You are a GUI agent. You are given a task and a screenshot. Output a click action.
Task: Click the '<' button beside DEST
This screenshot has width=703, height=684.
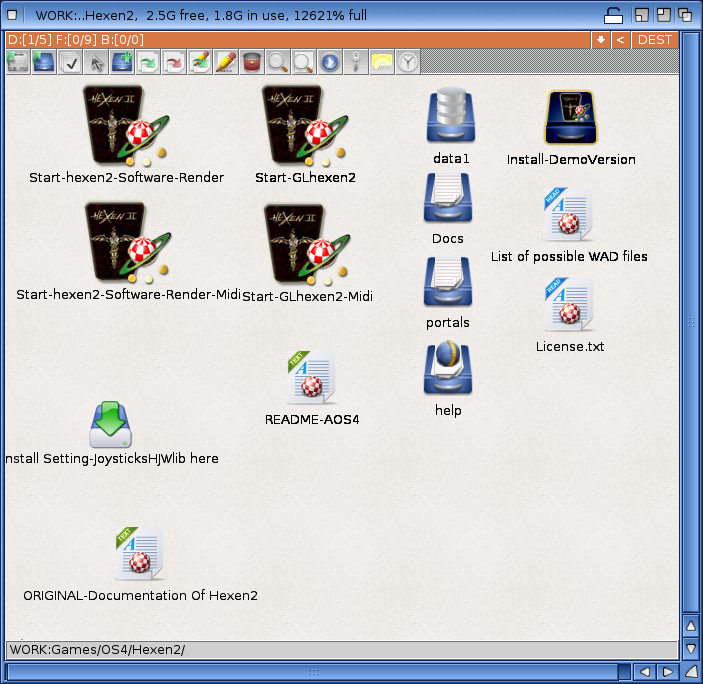pyautogui.click(x=621, y=40)
